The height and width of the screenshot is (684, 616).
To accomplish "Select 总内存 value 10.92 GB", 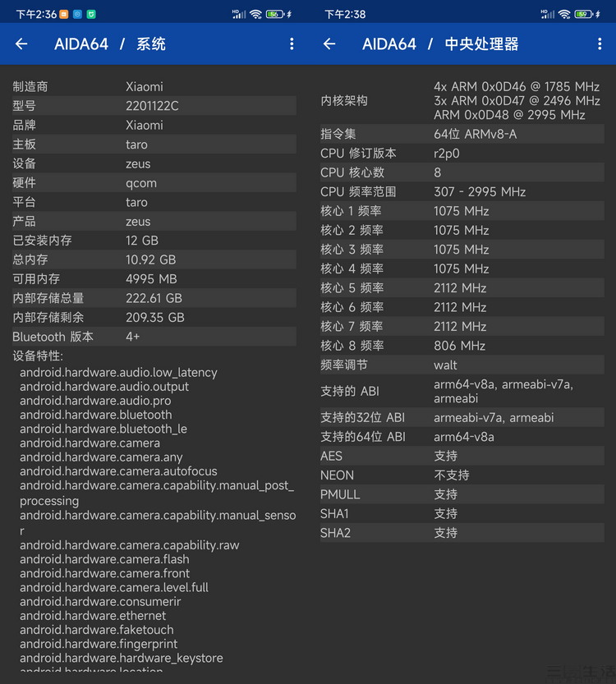I will click(x=151, y=260).
